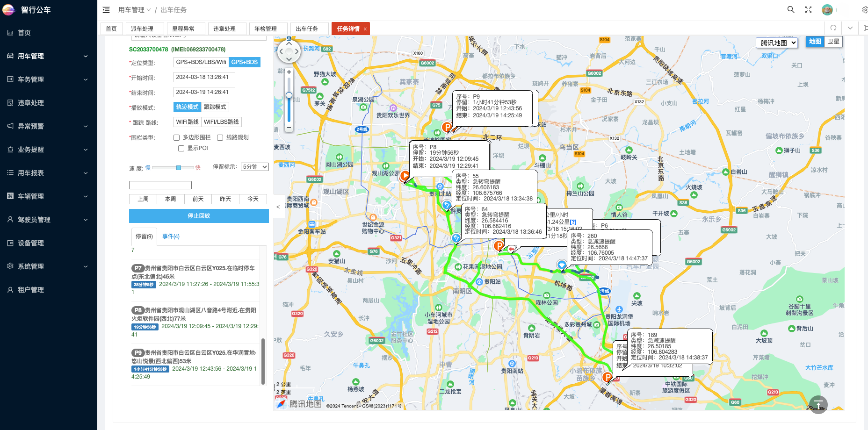The height and width of the screenshot is (430, 868).
Task: Click the parking marker near 贵阳南站
Action: (607, 377)
